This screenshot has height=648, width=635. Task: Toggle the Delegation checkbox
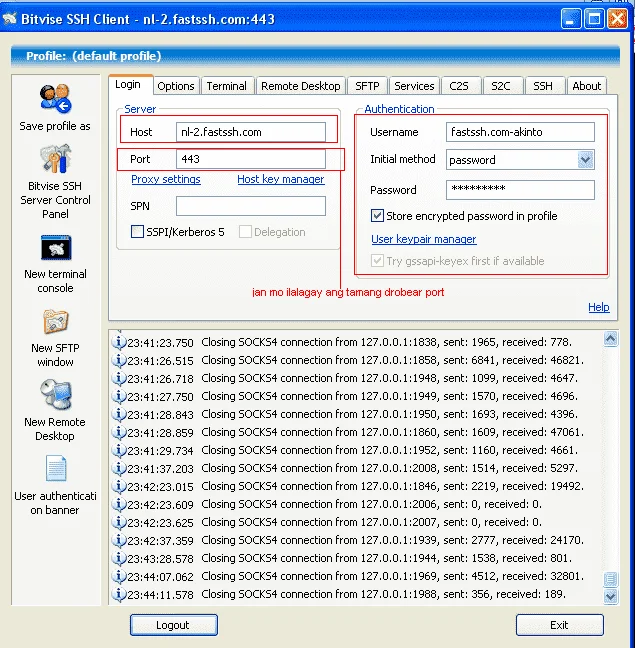tap(245, 231)
